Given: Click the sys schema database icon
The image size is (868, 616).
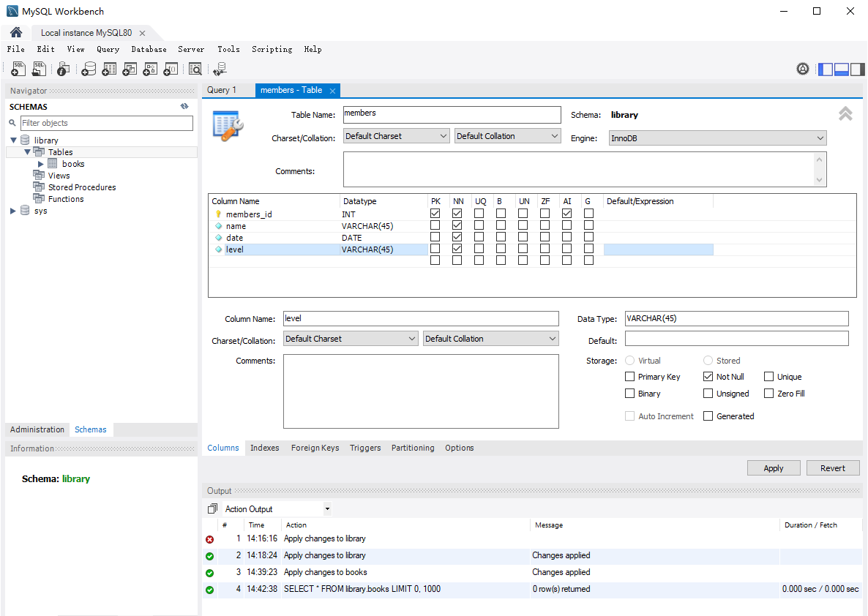Looking at the screenshot, I should (x=25, y=210).
